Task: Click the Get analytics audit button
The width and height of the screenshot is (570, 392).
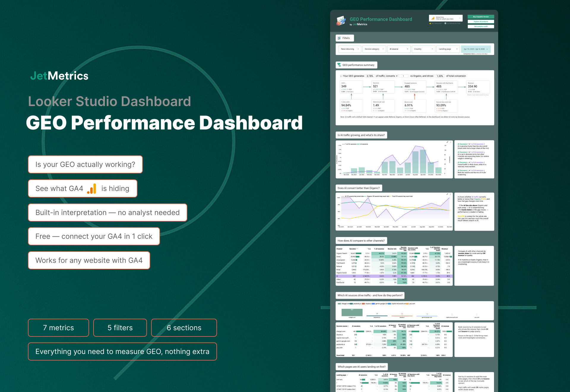Action: (481, 26)
